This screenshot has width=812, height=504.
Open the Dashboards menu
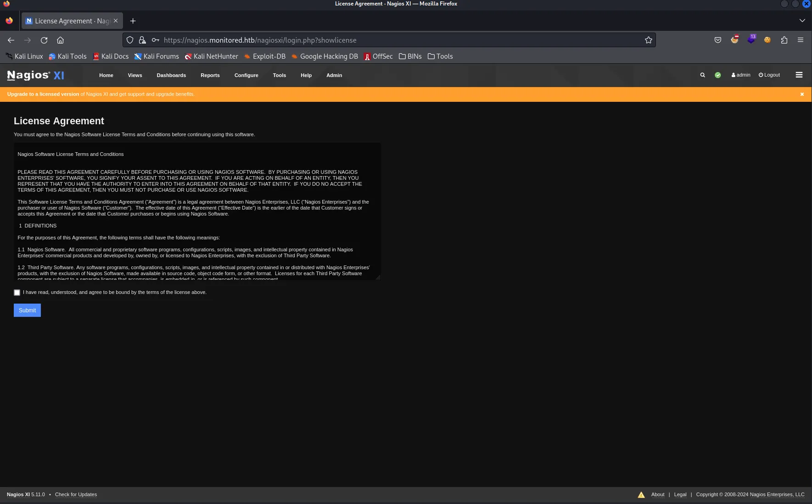tap(171, 75)
